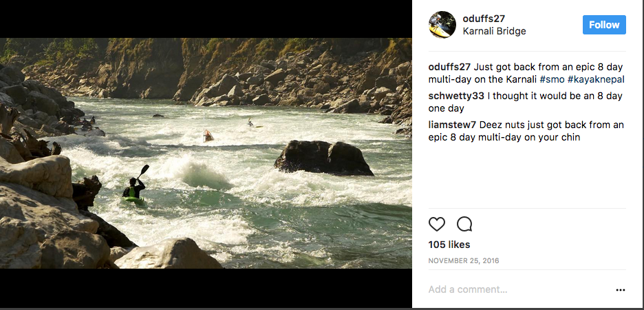Image resolution: width=644 pixels, height=310 pixels.
Task: Click the kayaking river photo
Action: [206, 153]
